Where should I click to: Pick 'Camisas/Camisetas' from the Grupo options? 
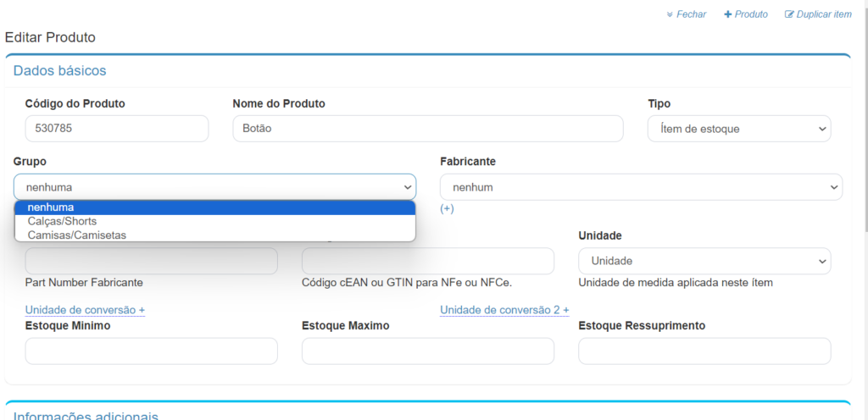[x=214, y=235]
